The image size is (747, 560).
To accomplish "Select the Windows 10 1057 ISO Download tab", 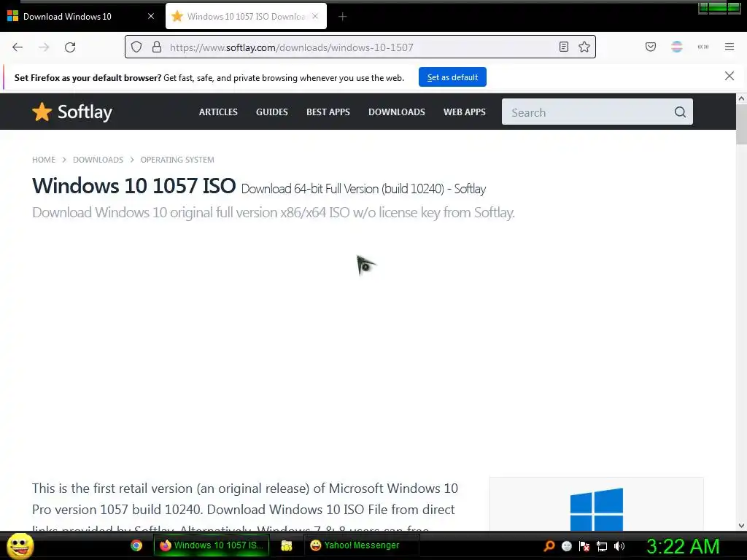I will (x=246, y=16).
